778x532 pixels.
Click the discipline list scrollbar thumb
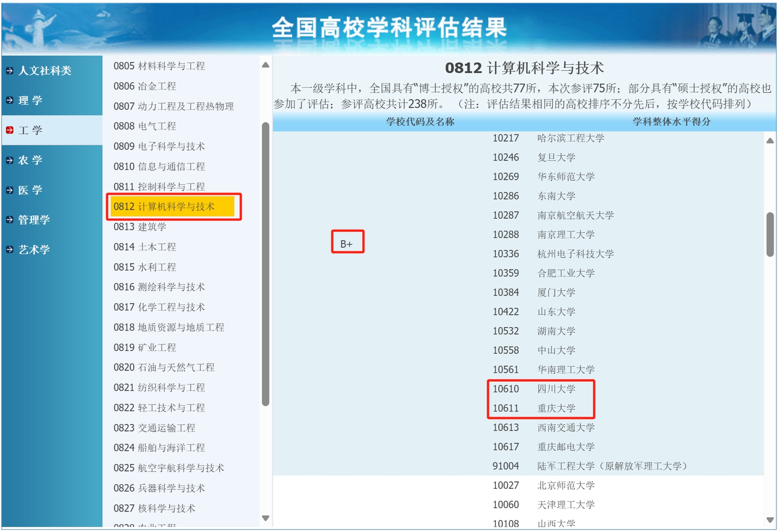pyautogui.click(x=265, y=264)
